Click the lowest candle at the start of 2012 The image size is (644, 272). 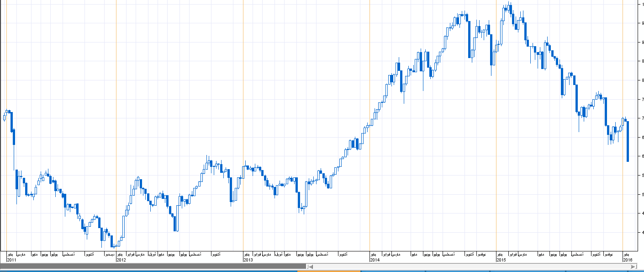pyautogui.click(x=114, y=246)
